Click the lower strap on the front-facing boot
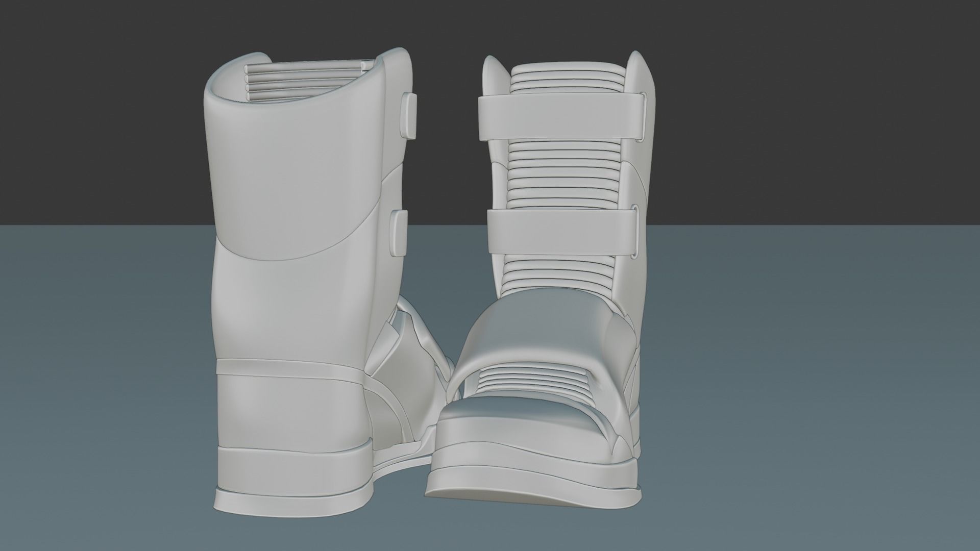This screenshot has height=551, width=980. coord(563,231)
